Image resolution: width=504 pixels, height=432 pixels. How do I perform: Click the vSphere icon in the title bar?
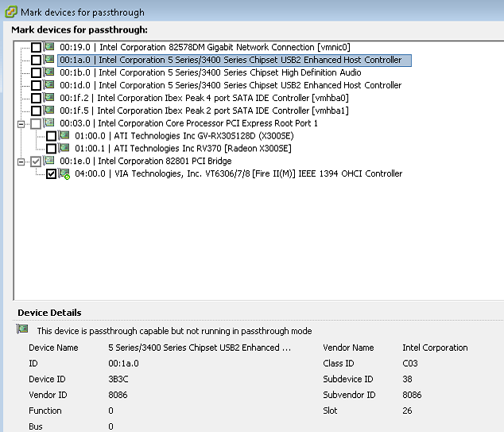(x=10, y=12)
